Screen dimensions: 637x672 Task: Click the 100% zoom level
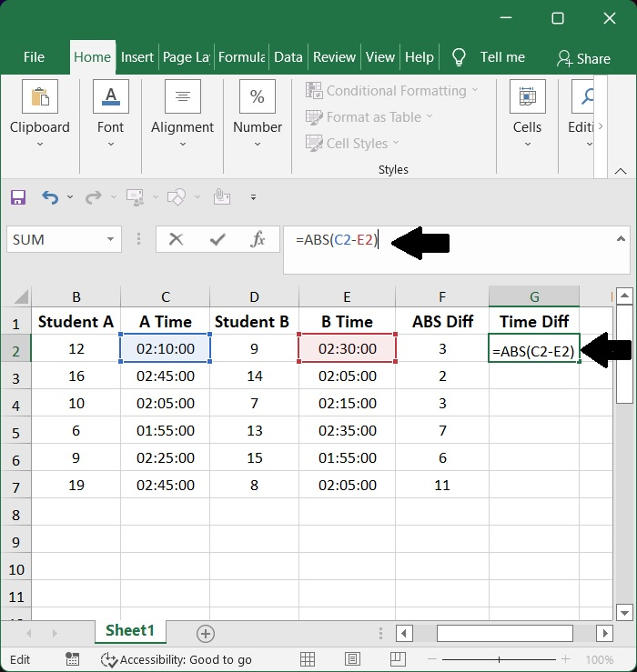coord(600,659)
